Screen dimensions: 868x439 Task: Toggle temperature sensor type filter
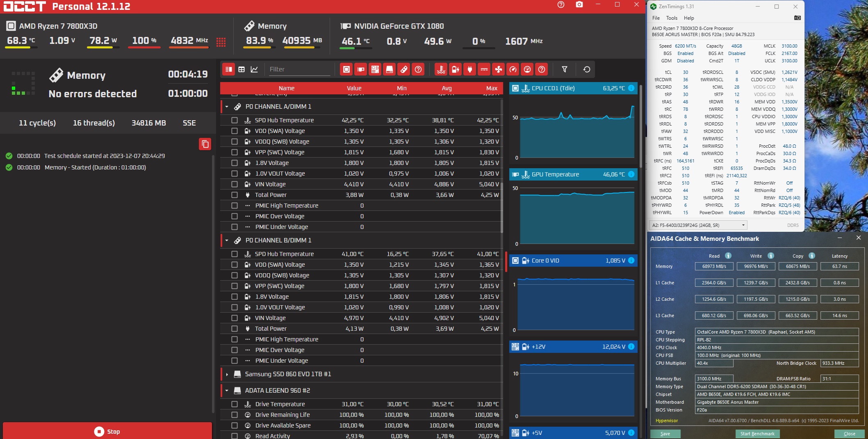click(441, 69)
